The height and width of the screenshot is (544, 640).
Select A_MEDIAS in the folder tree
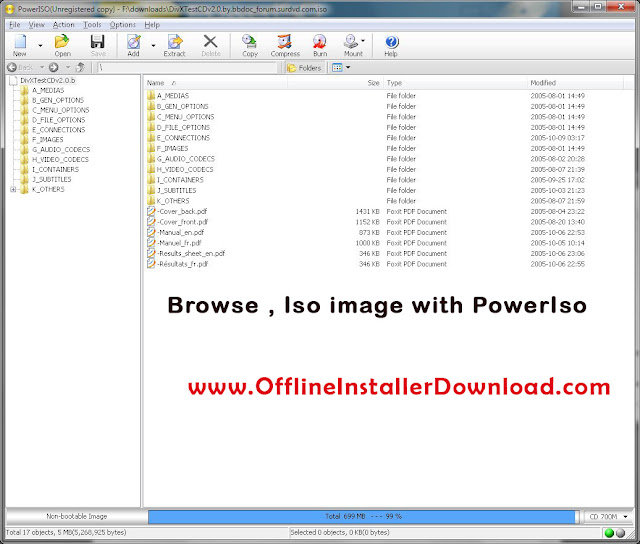tap(48, 90)
